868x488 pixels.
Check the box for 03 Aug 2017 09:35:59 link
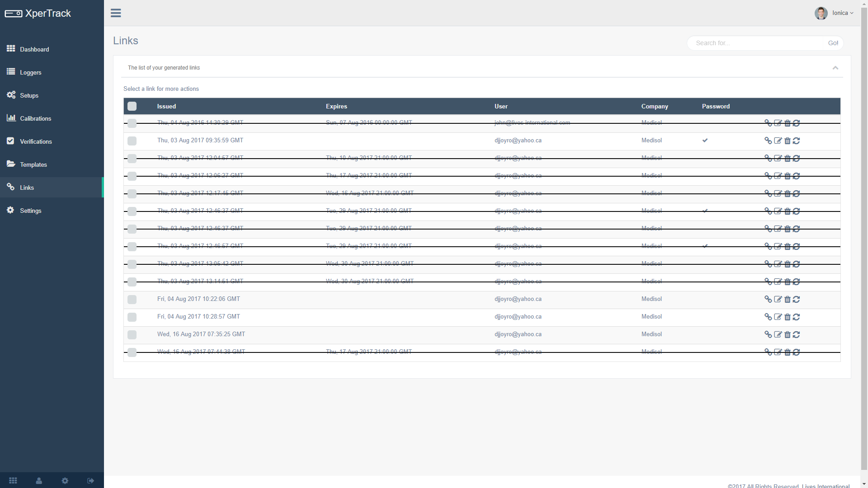[132, 141]
